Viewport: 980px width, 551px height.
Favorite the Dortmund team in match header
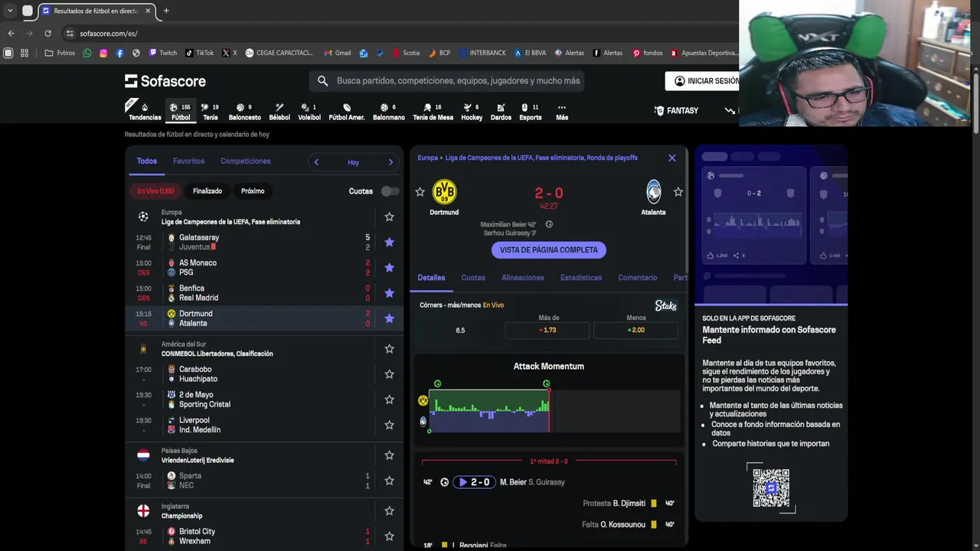(420, 192)
